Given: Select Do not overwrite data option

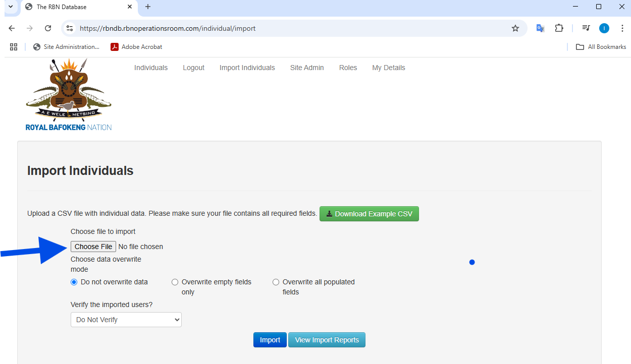Looking at the screenshot, I should [x=74, y=282].
